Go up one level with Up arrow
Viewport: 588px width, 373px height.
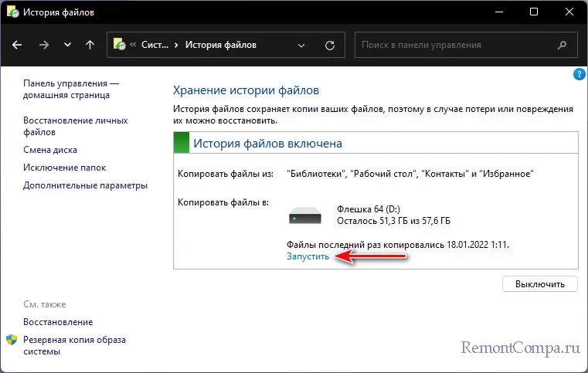point(90,45)
